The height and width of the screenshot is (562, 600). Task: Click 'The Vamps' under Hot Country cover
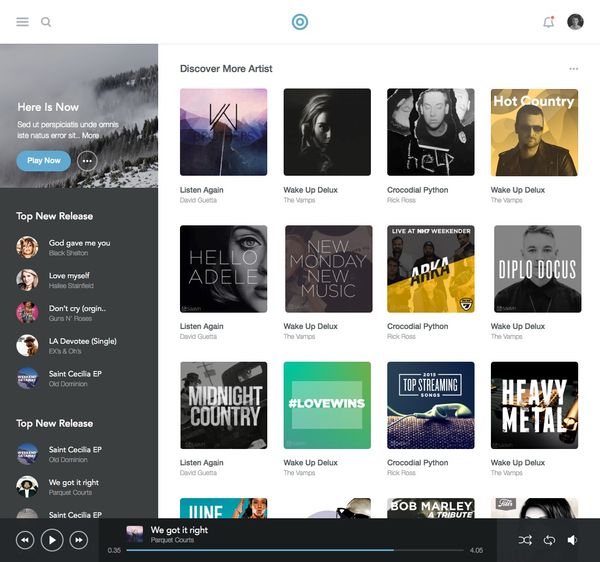[x=506, y=200]
